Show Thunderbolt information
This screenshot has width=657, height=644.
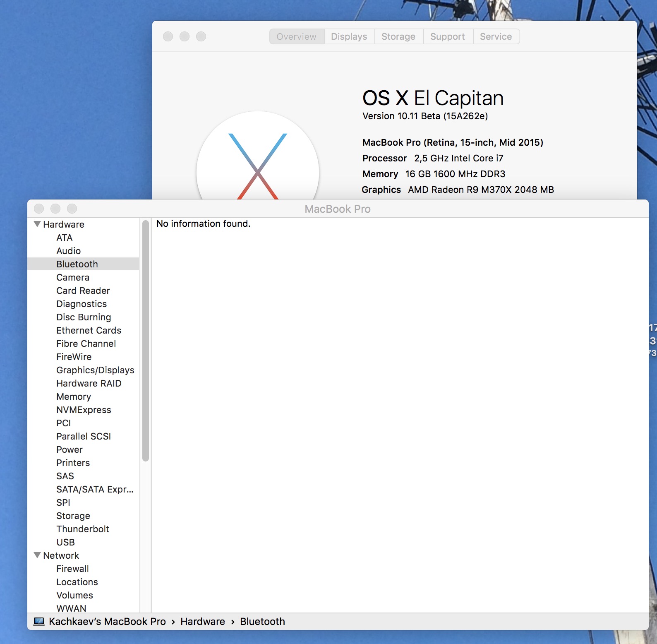83,529
